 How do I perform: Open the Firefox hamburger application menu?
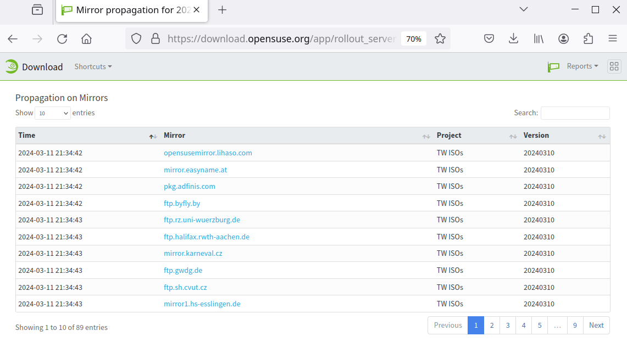[613, 38]
